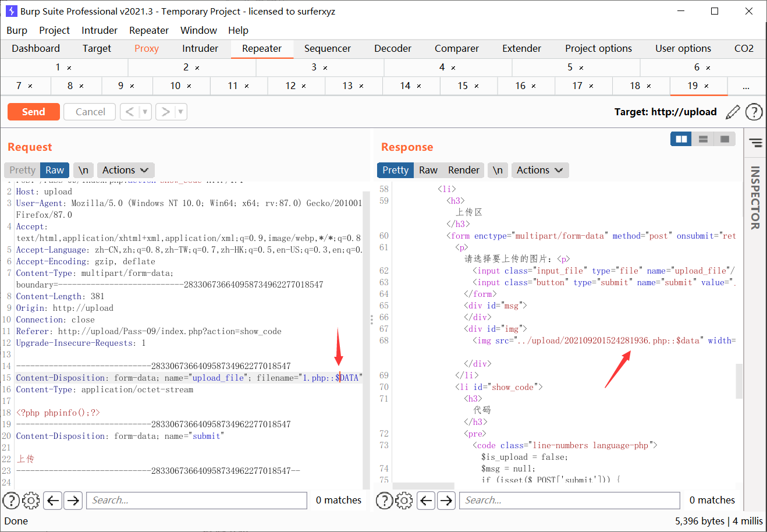This screenshot has height=532, width=767.
Task: Click the pencil edit target icon
Action: 733,112
